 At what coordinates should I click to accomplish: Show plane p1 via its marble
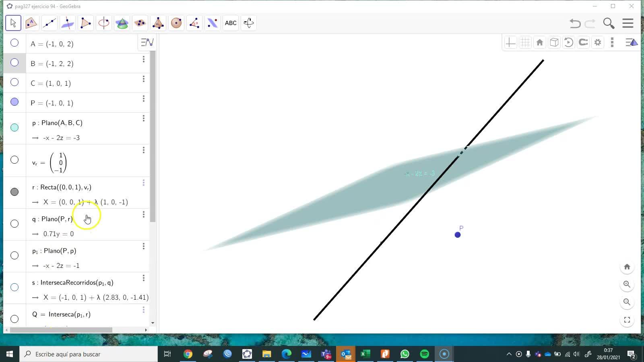coord(14,255)
